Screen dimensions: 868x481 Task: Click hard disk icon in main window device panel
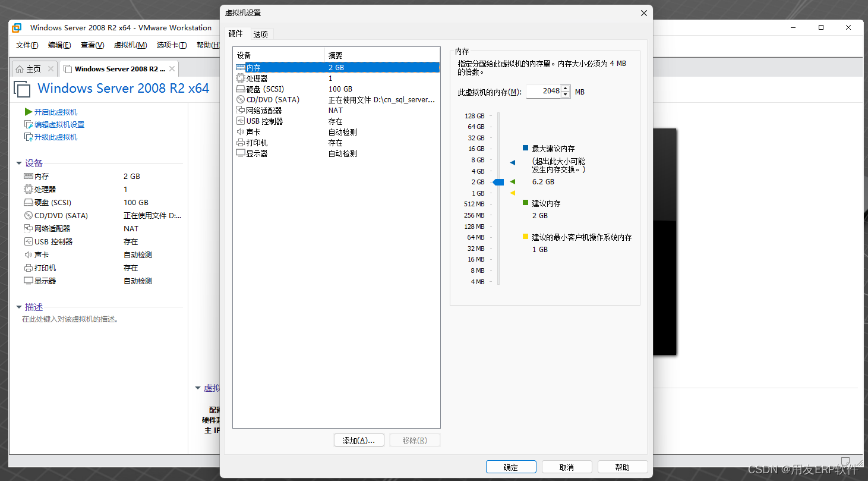pyautogui.click(x=29, y=203)
